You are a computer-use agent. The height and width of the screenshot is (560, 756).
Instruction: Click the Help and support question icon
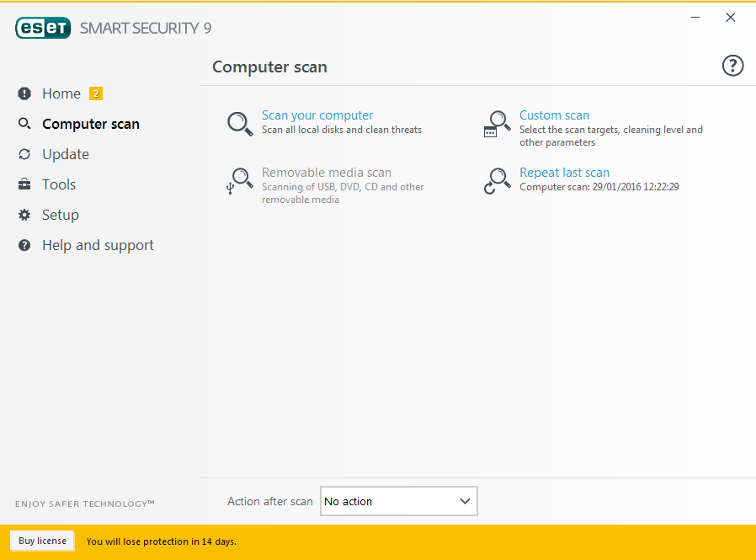(24, 245)
